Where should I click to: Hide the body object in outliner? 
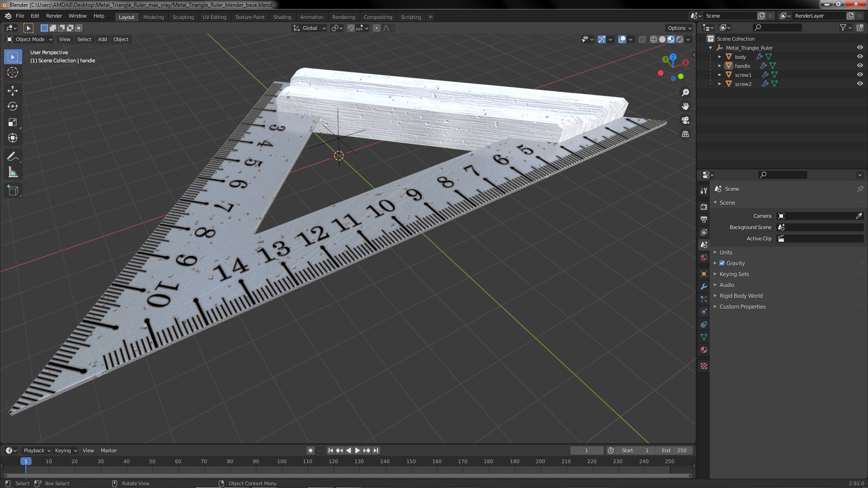tap(860, 56)
